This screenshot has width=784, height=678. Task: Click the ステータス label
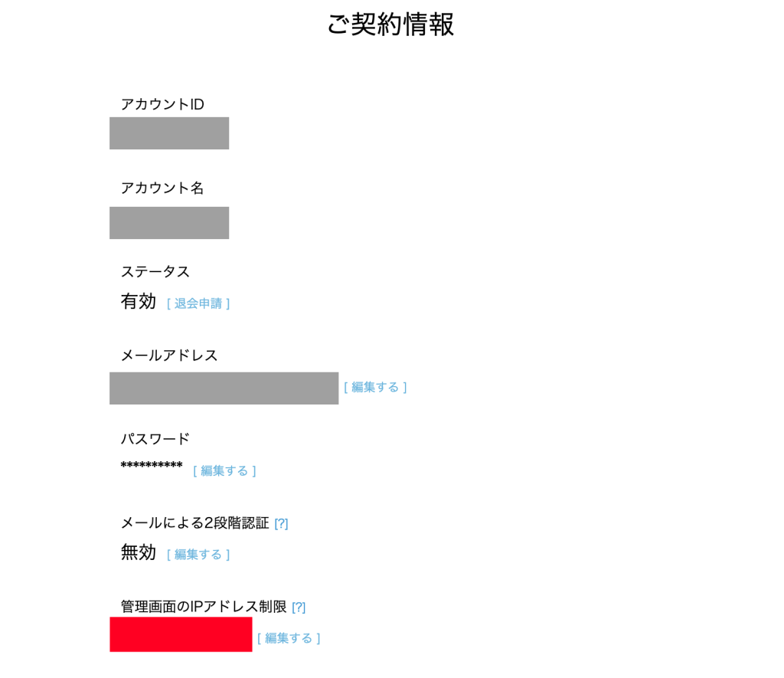point(155,271)
